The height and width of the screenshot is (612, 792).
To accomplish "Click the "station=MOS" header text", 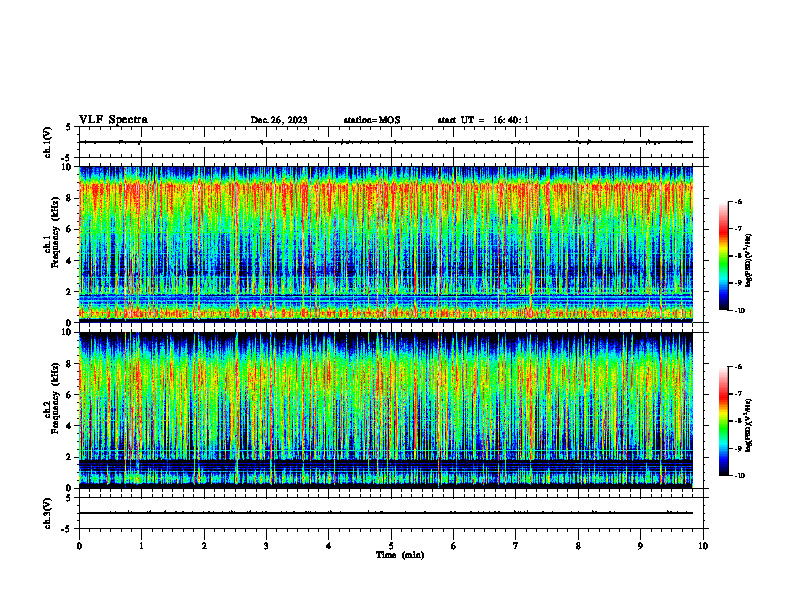I will [x=372, y=120].
